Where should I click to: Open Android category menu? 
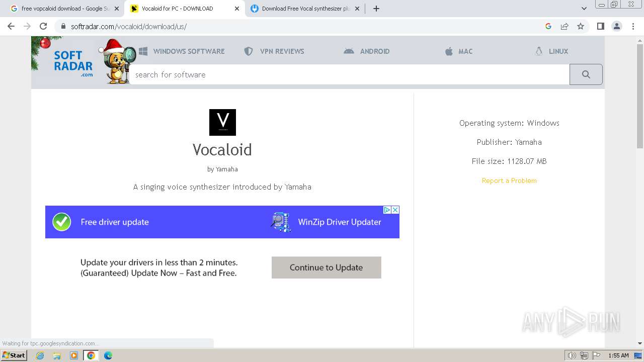pos(367,51)
